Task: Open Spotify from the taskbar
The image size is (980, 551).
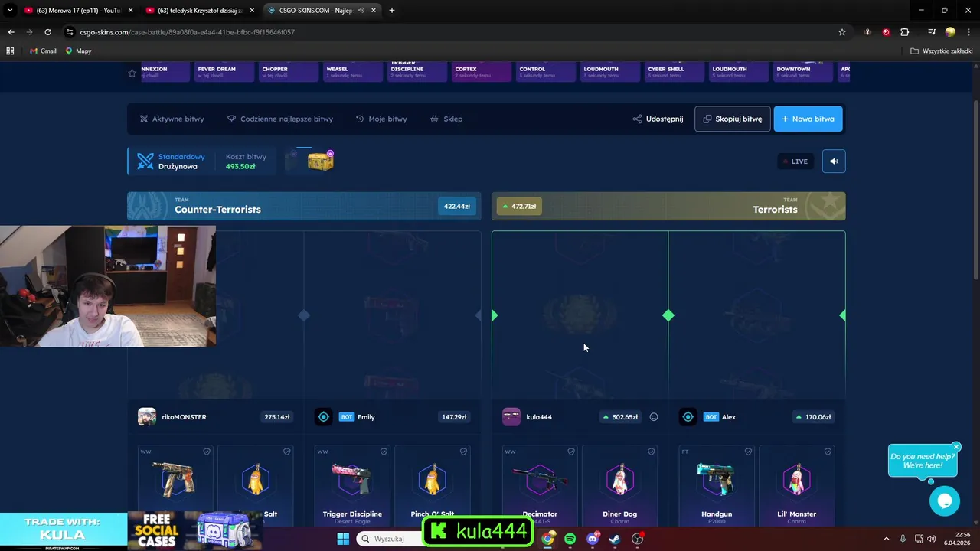Action: click(x=570, y=539)
